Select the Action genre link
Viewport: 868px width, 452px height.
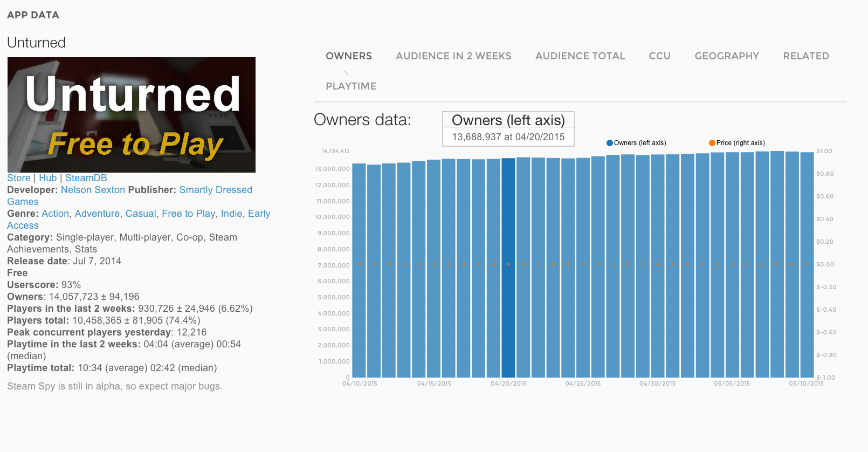tap(56, 214)
